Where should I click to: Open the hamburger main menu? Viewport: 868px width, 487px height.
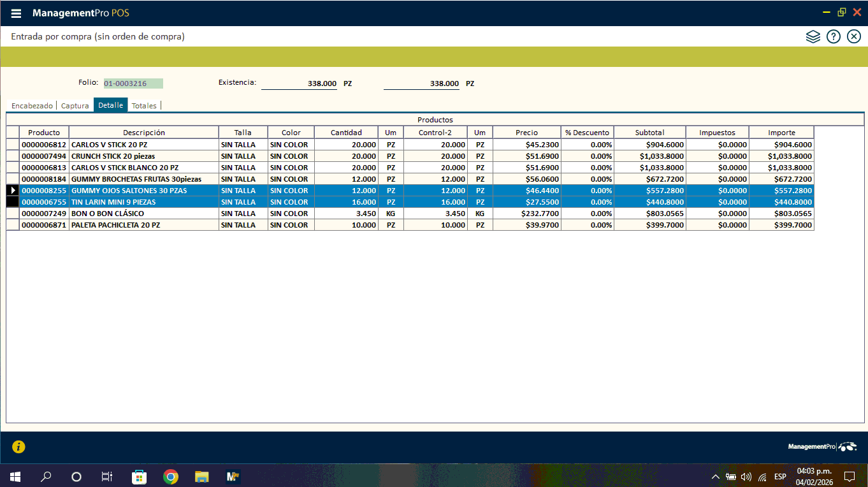(17, 13)
